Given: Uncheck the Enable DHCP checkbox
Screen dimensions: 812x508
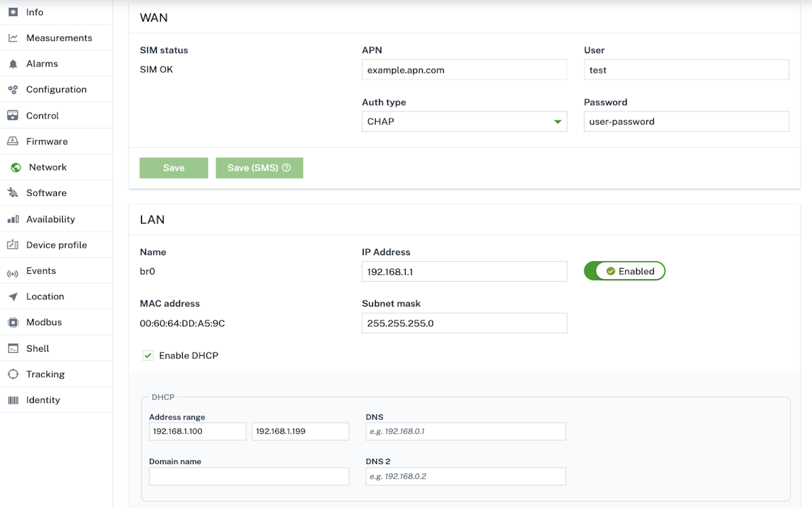Looking at the screenshot, I should point(148,356).
